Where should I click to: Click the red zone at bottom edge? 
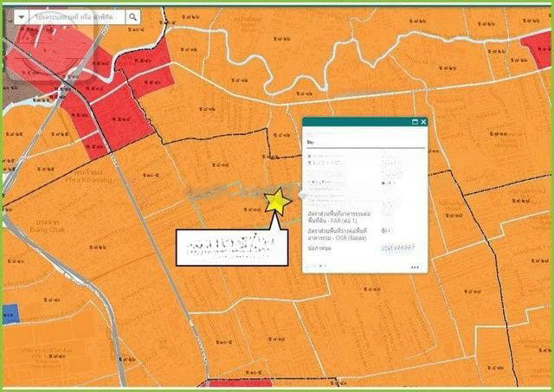[x=234, y=384]
